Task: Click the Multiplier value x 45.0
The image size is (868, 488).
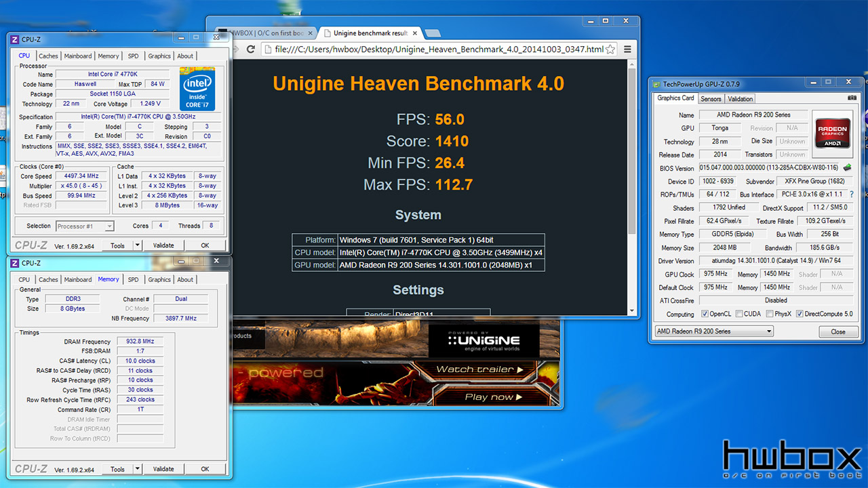Action: tap(82, 186)
